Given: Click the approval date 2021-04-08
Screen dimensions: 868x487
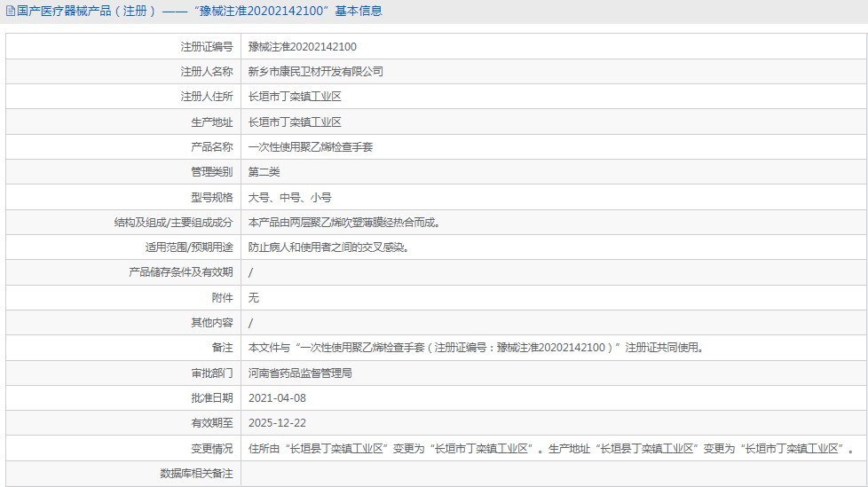Looking at the screenshot, I should tap(277, 398).
